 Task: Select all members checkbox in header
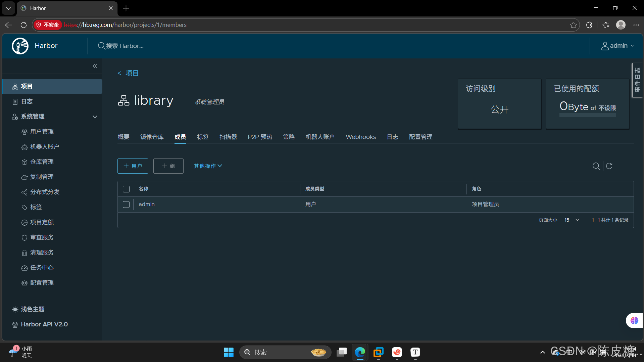(x=126, y=189)
